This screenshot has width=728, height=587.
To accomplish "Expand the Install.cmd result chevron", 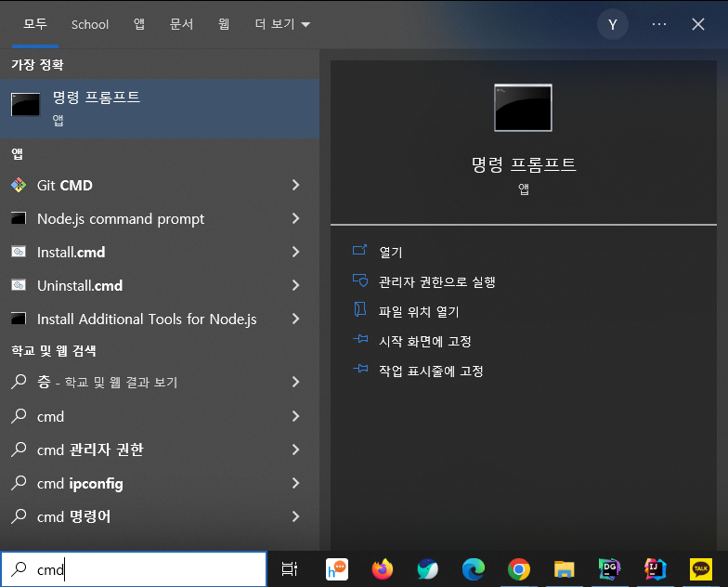I will [x=295, y=252].
